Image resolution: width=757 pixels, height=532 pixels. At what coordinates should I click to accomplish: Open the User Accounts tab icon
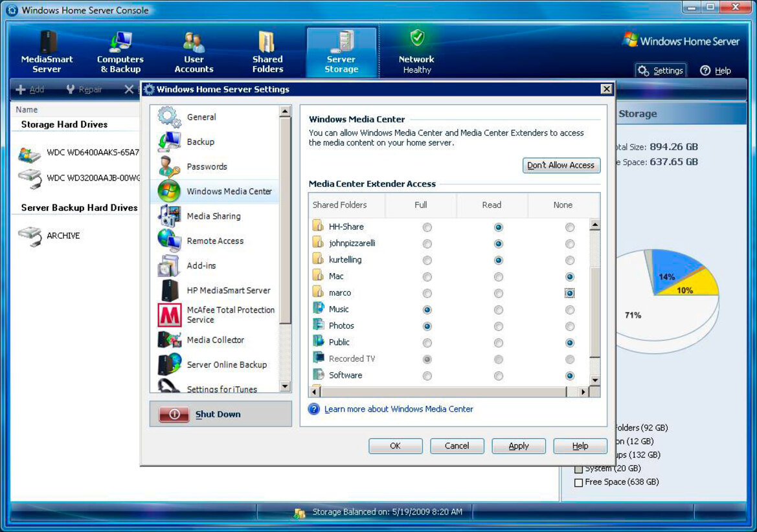pos(194,42)
